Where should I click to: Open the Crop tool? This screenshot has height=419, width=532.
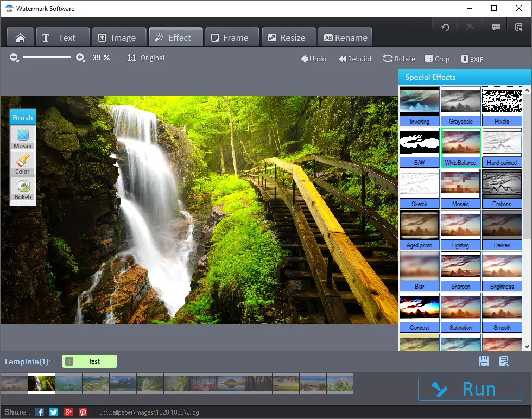[x=437, y=59]
